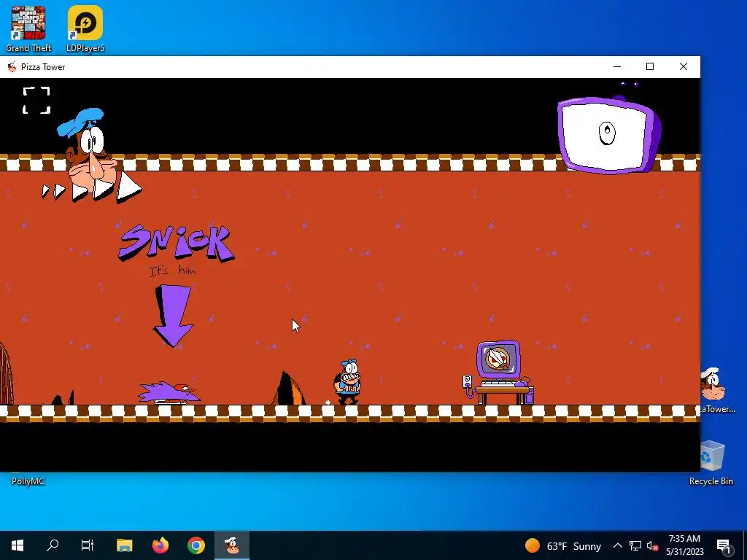Click the purple SNICK graffiti text

[x=177, y=242]
